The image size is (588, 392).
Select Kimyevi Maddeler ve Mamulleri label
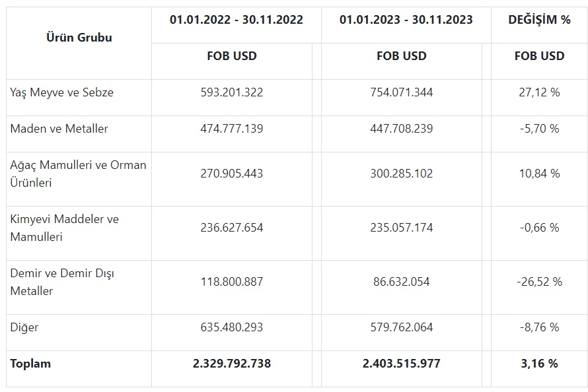pyautogui.click(x=64, y=227)
